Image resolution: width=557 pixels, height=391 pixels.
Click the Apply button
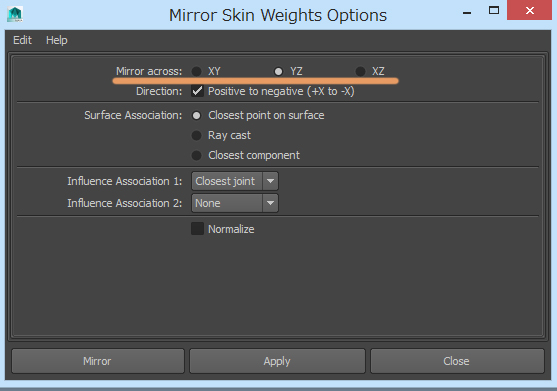point(277,361)
